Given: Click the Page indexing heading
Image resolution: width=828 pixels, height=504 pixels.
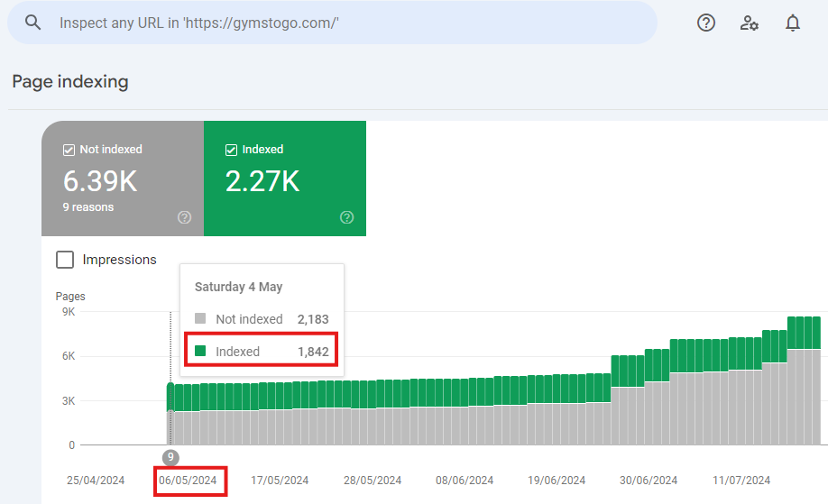Looking at the screenshot, I should point(70,82).
